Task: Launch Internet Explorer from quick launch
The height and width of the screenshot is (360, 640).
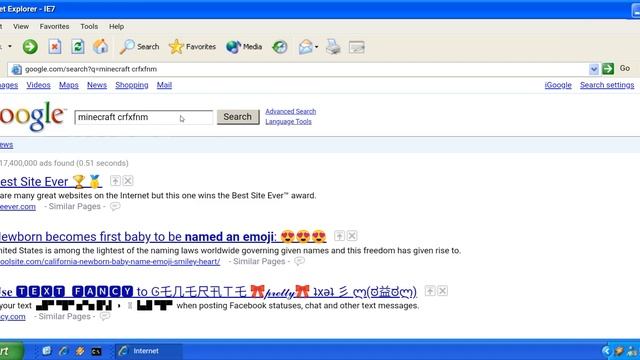Action: (x=63, y=351)
